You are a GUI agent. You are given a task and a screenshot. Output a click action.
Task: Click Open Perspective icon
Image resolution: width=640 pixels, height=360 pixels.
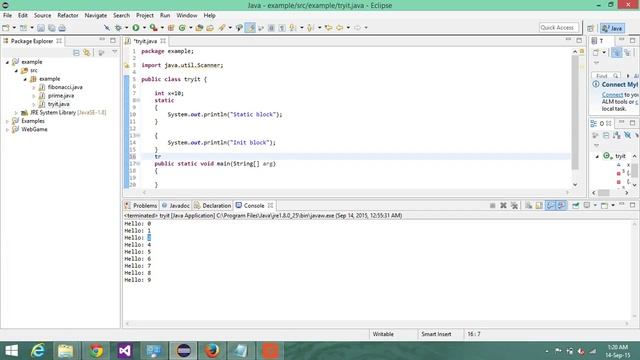click(591, 28)
